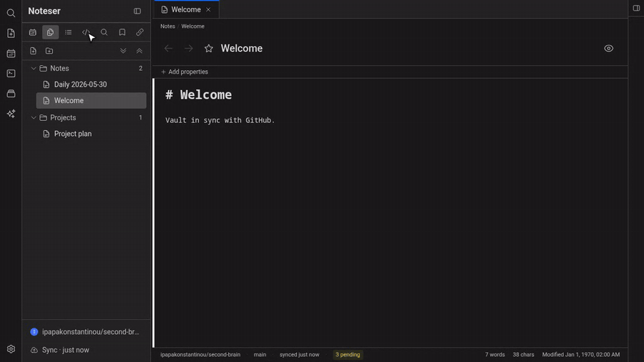Viewport: 644px width, 362px height.
Task: Click Notes breadcrumb link
Action: 167,26
